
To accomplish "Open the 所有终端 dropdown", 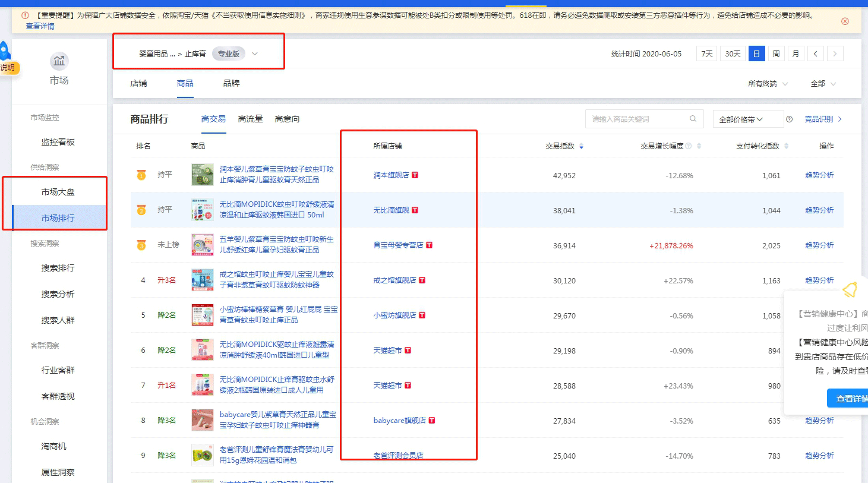I will coord(768,84).
